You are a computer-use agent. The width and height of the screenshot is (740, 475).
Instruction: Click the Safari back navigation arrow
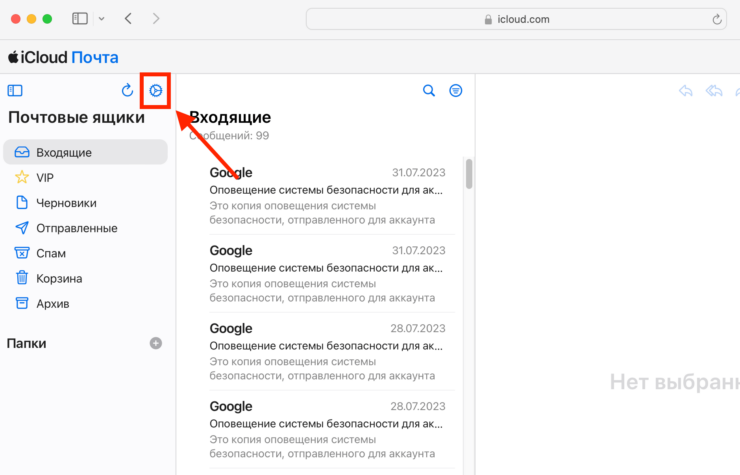pyautogui.click(x=128, y=19)
